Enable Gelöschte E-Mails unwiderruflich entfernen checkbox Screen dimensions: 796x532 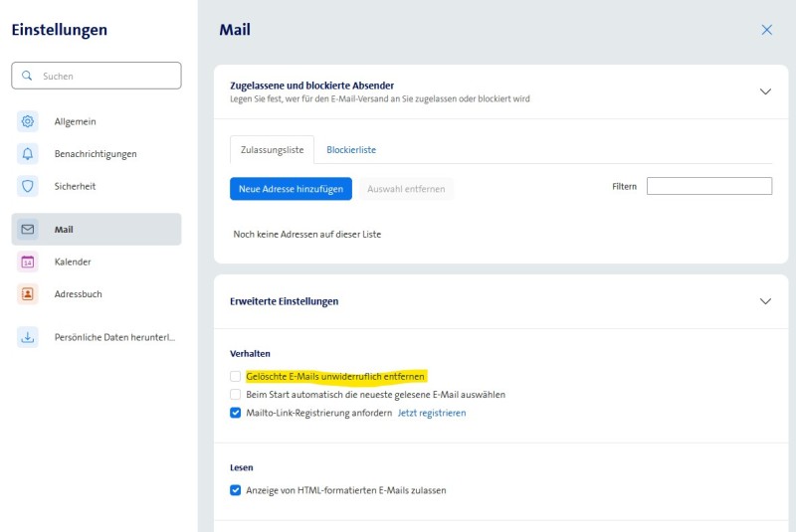point(236,376)
